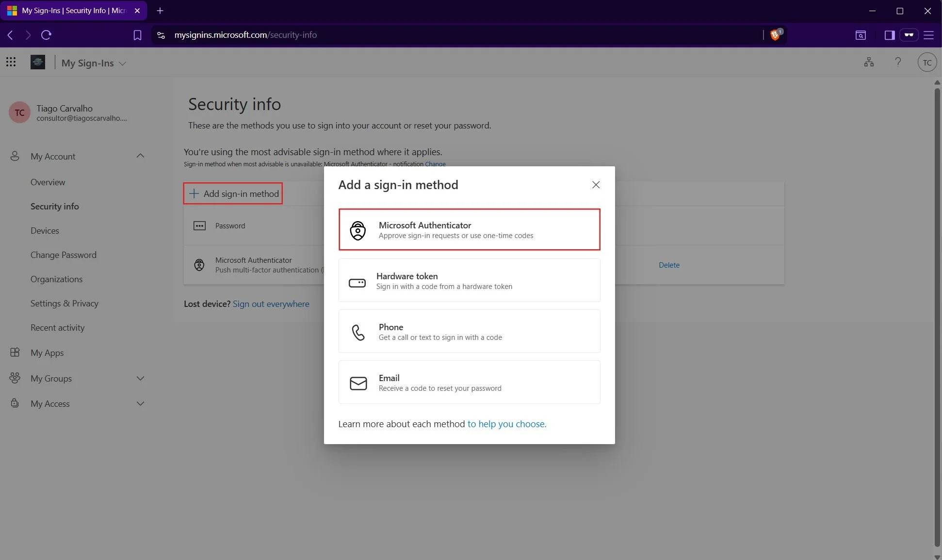This screenshot has height=560, width=942.
Task: Select Devices in the sidebar
Action: click(x=45, y=231)
